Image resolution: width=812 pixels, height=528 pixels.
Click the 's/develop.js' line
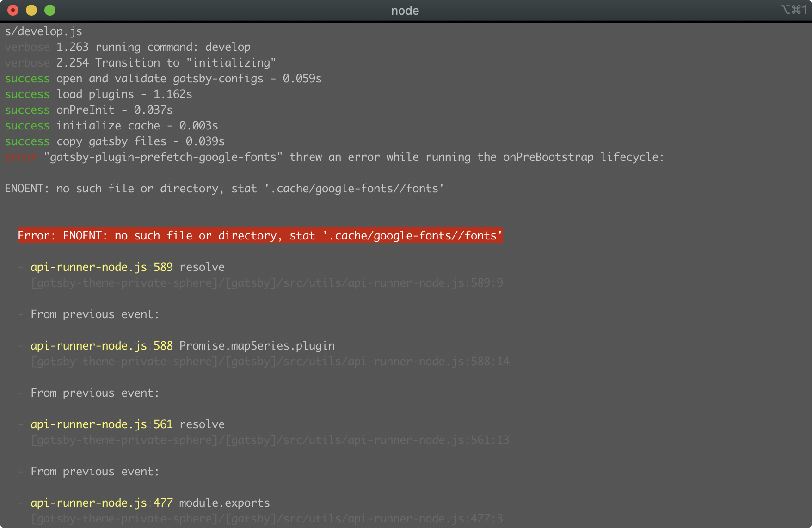coord(43,31)
